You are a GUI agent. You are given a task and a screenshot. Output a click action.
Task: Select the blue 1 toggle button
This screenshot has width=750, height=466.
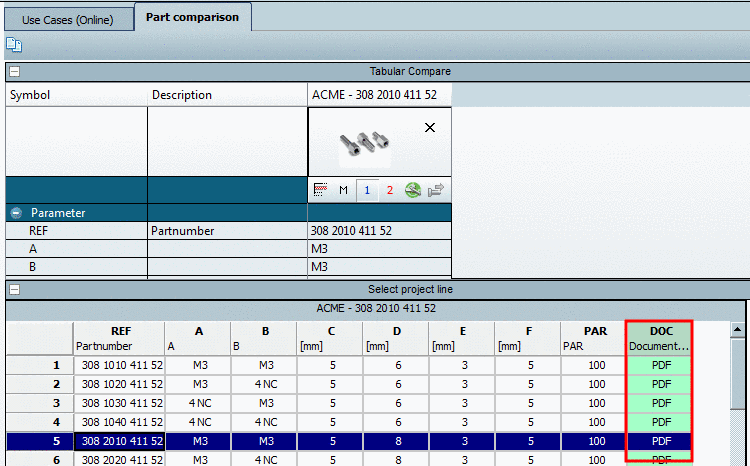tap(367, 190)
